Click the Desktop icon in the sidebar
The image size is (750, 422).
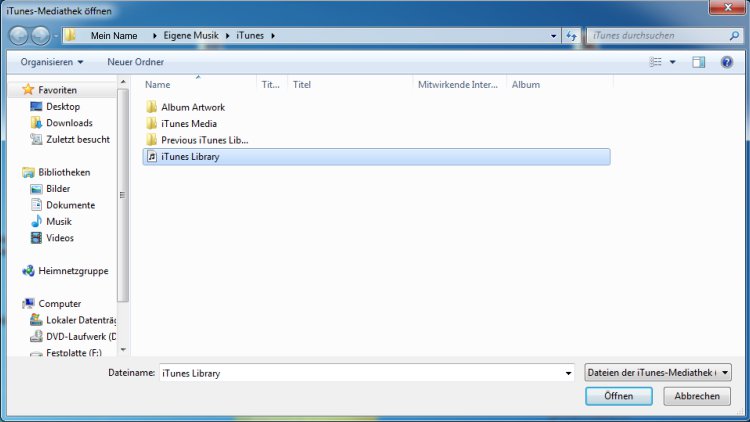click(36, 106)
